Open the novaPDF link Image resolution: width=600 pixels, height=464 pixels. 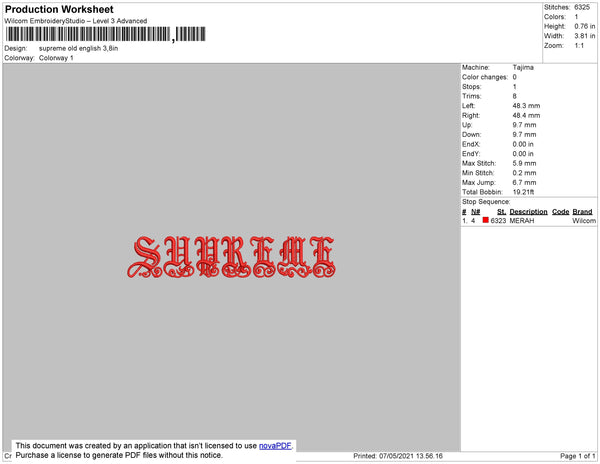(x=275, y=446)
